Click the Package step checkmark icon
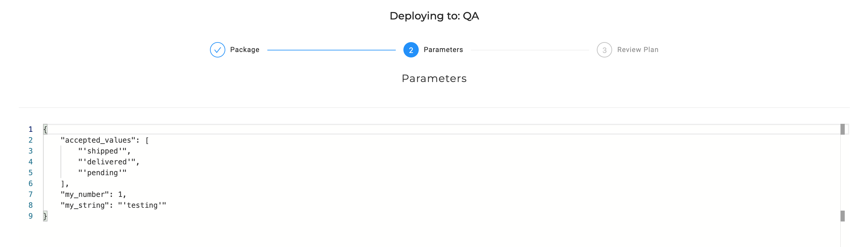The height and width of the screenshot is (247, 868). (217, 50)
